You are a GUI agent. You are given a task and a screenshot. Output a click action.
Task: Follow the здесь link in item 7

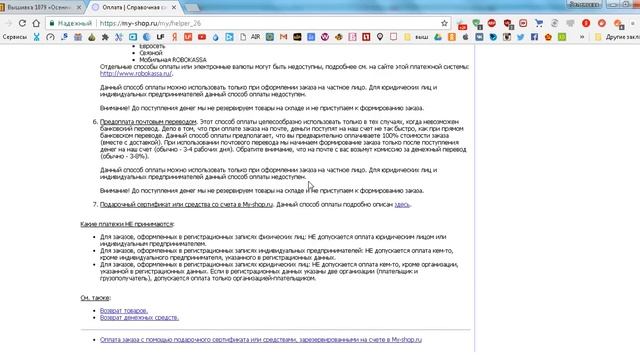click(402, 204)
